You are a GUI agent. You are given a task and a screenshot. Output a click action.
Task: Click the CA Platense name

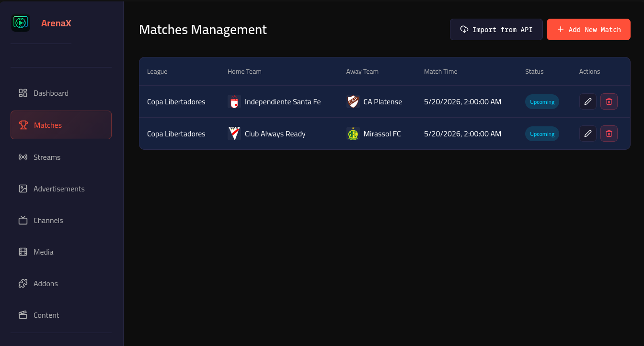click(x=383, y=101)
